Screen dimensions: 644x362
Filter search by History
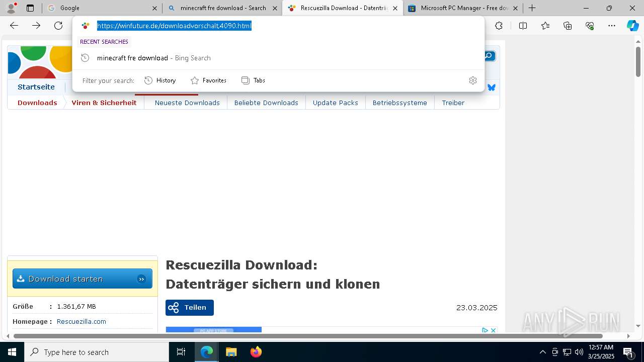[160, 80]
